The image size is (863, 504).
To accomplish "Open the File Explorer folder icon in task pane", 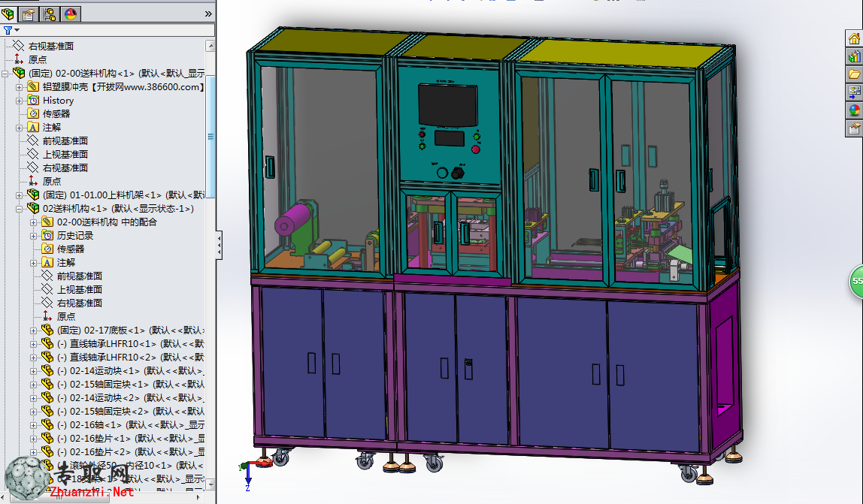I will (x=854, y=74).
